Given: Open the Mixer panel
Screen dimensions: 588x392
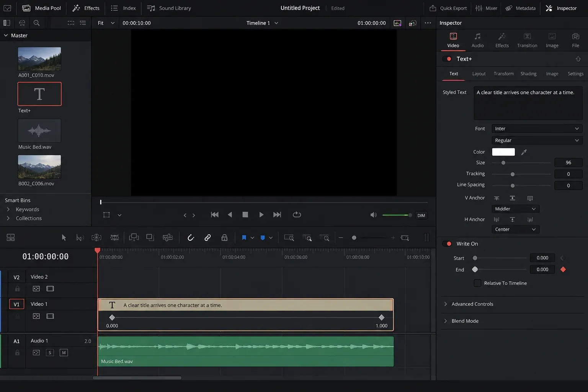Looking at the screenshot, I should pos(486,8).
